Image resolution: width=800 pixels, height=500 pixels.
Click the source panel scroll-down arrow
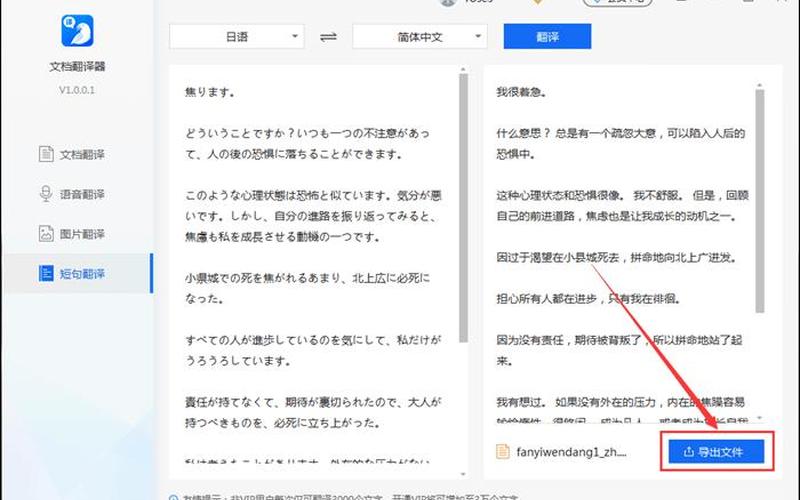463,474
